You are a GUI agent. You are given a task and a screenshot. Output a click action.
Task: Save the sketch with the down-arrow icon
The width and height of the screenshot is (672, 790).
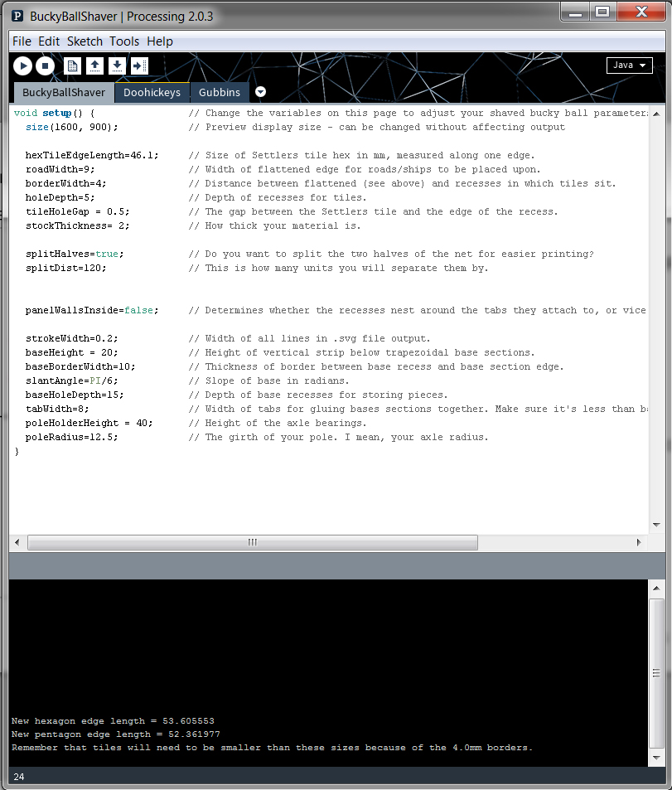click(x=117, y=66)
